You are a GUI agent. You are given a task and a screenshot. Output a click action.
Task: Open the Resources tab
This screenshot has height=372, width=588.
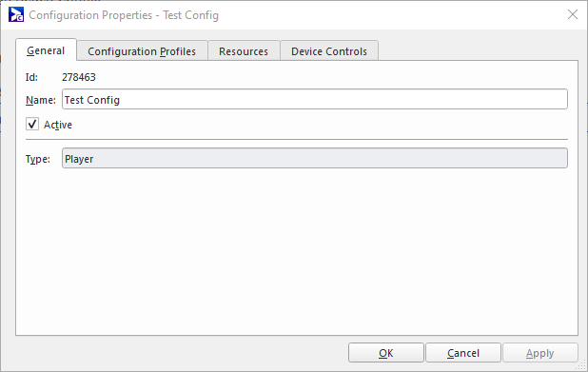244,51
